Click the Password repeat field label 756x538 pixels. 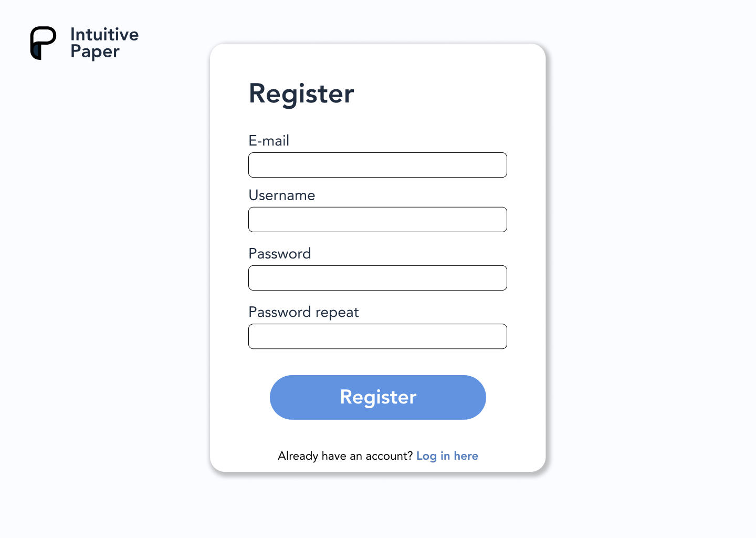point(303,313)
